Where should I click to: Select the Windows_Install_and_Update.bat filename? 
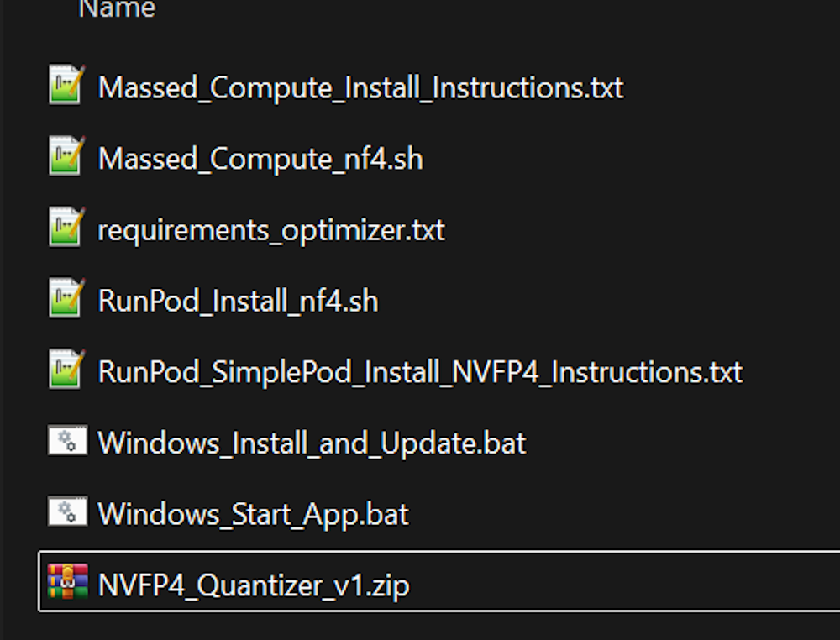tap(312, 443)
